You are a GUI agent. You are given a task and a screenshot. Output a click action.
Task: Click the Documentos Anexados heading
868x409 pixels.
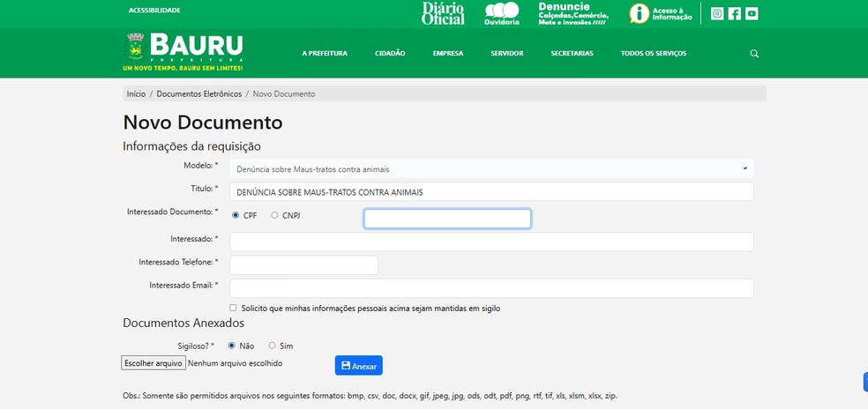point(183,323)
